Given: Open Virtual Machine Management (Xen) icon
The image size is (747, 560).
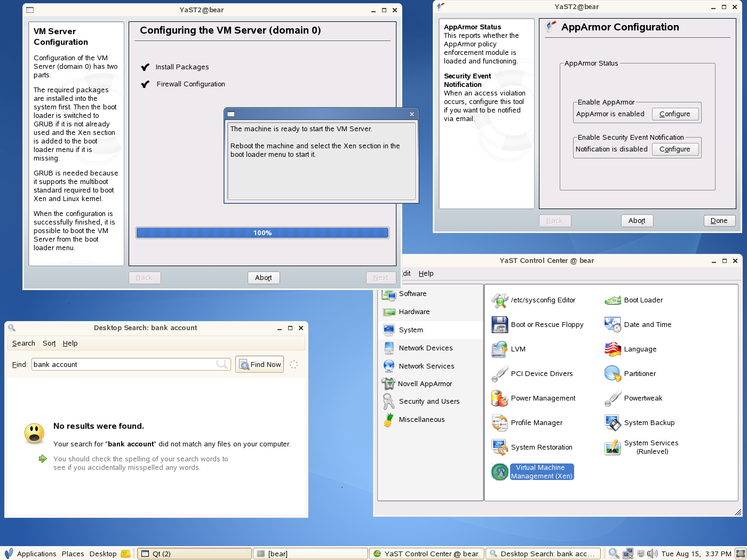Looking at the screenshot, I should pos(499,472).
